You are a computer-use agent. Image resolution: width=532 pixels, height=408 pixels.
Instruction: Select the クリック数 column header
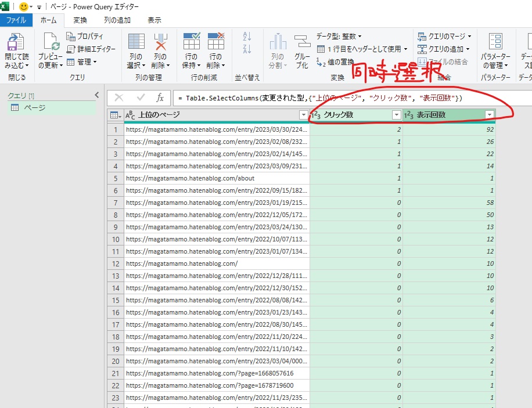356,115
